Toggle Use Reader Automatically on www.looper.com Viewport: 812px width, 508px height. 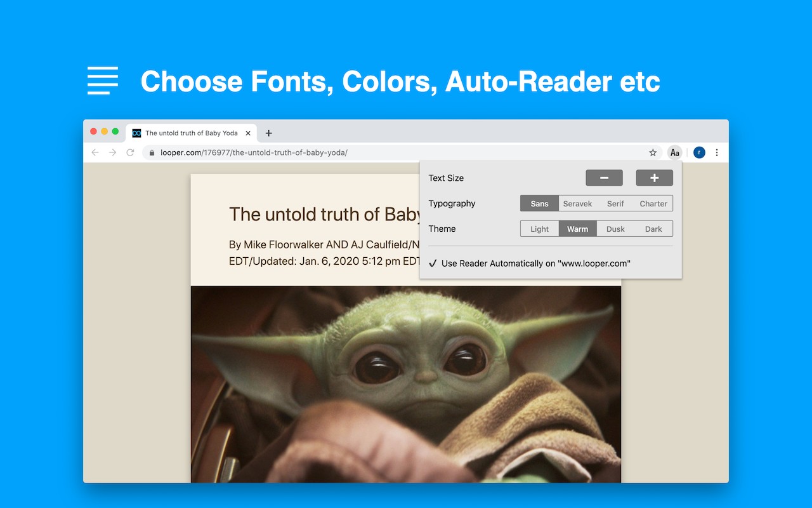tap(530, 264)
